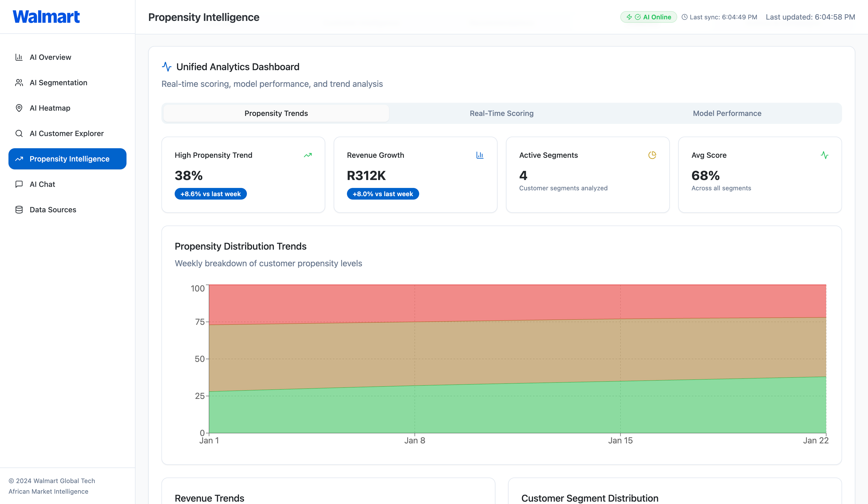868x504 pixels.
Task: Click the Unified Analytics Dashboard pulse icon
Action: [167, 67]
